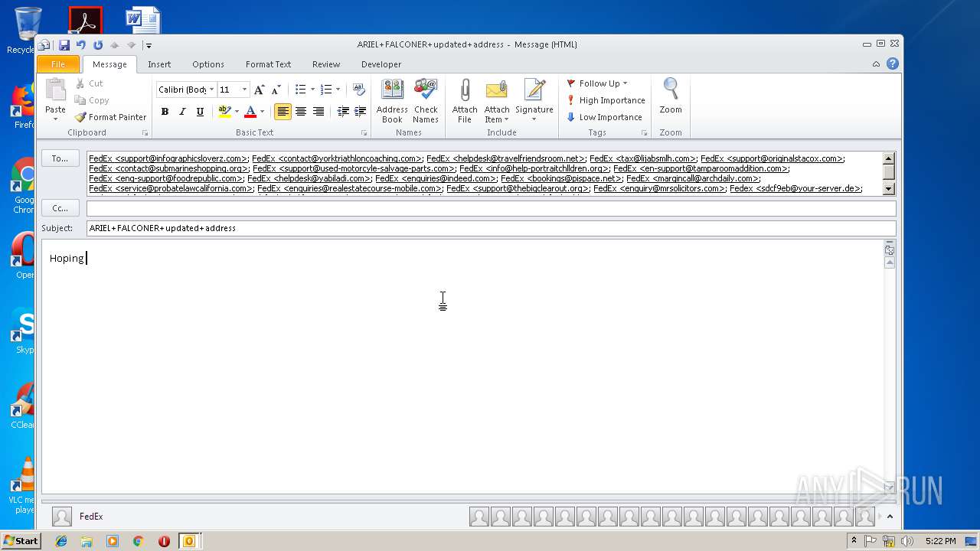Open the Windows Start menu

[x=21, y=541]
